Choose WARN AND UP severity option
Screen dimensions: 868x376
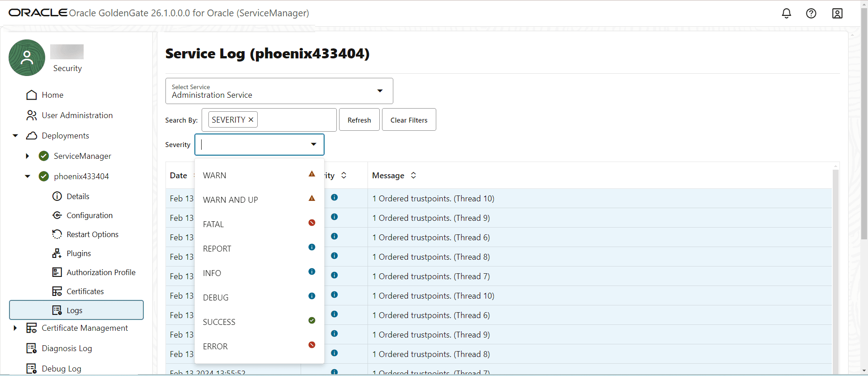click(x=259, y=200)
